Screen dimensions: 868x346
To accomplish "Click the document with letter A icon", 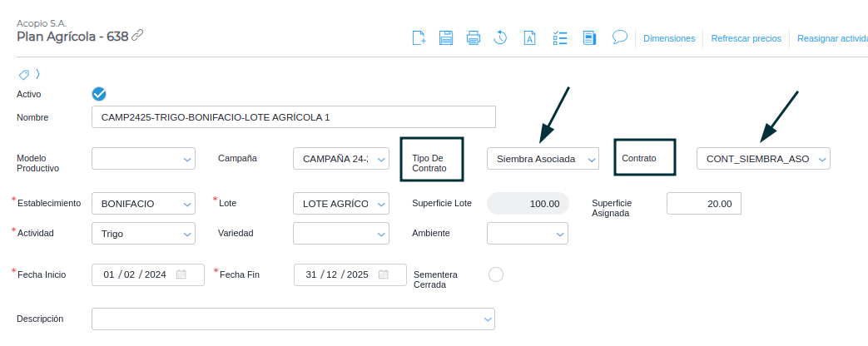I will [x=528, y=37].
